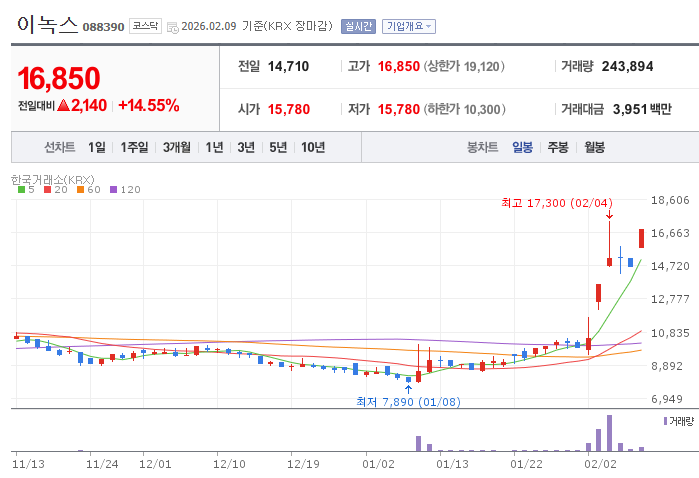The height and width of the screenshot is (478, 699).
Task: Click the stock name 이녹스
Action: (47, 25)
